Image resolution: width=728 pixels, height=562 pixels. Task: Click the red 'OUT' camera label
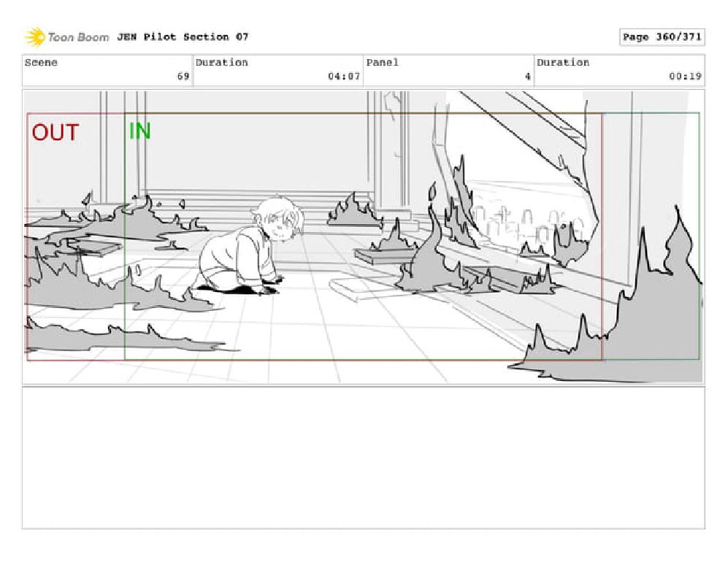[x=55, y=133]
